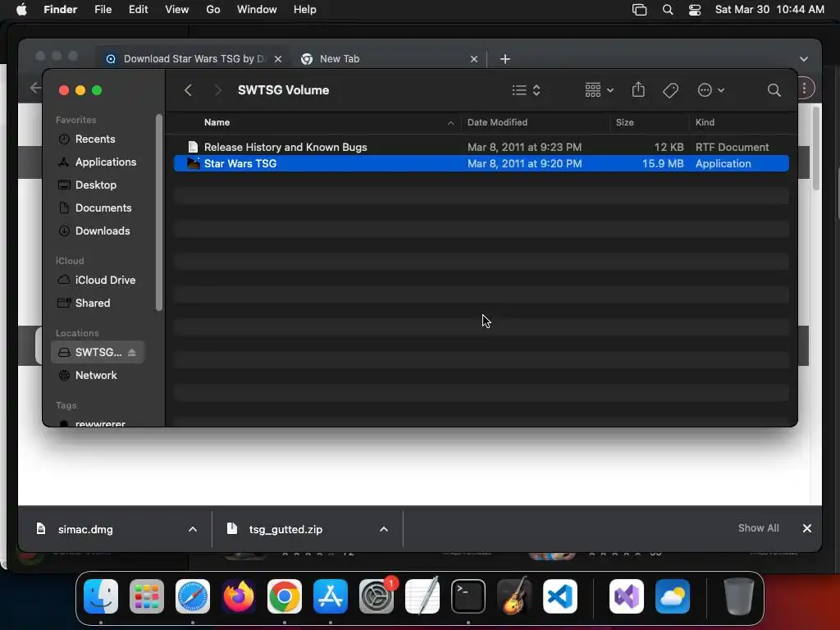
Task: Select the Release History and Known Bugs file
Action: [x=481, y=147]
